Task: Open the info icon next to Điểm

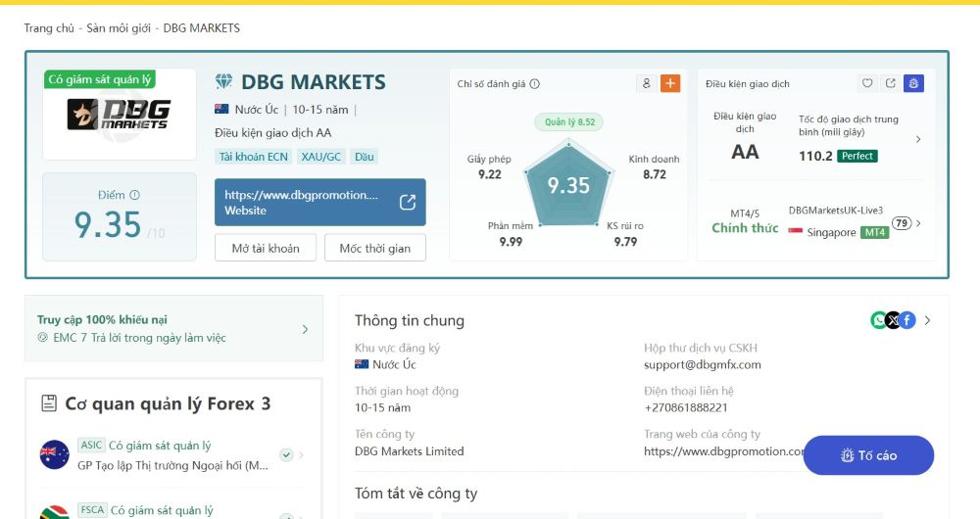Action: tap(134, 195)
